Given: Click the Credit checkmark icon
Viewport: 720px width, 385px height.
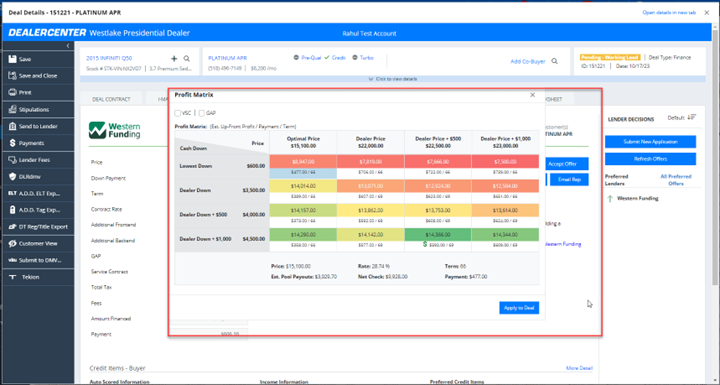Looking at the screenshot, I should (327, 58).
